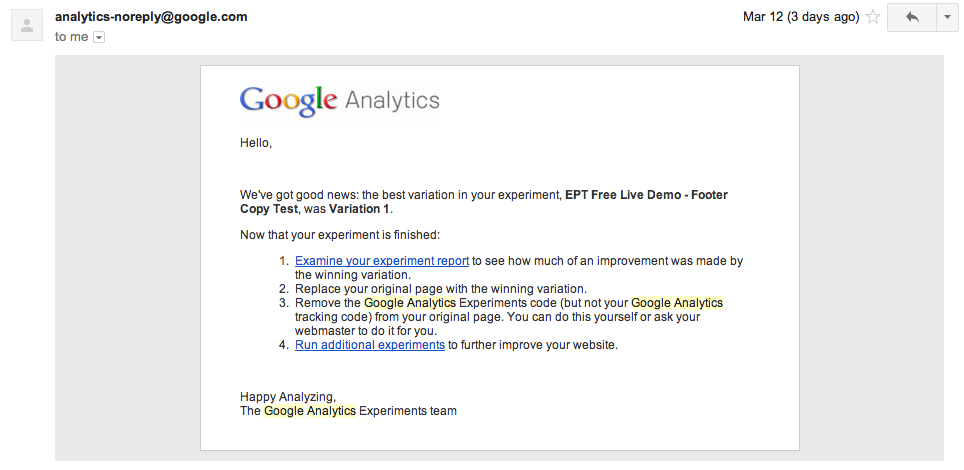Click the first highlighted "Google Analytics" in step 3

pyautogui.click(x=410, y=303)
